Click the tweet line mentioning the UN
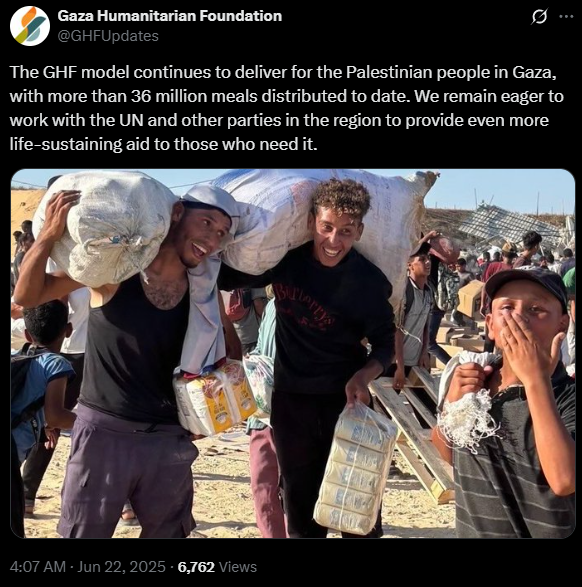The height and width of the screenshot is (587, 582). (279, 120)
